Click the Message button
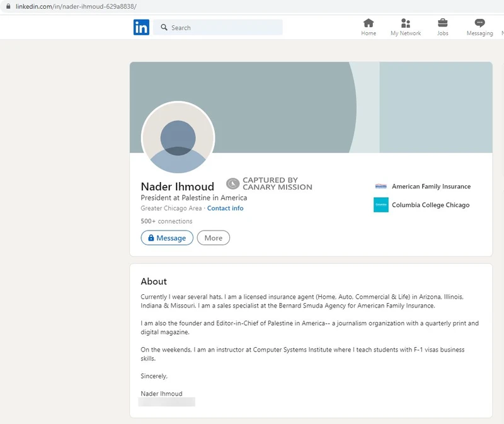 167,238
